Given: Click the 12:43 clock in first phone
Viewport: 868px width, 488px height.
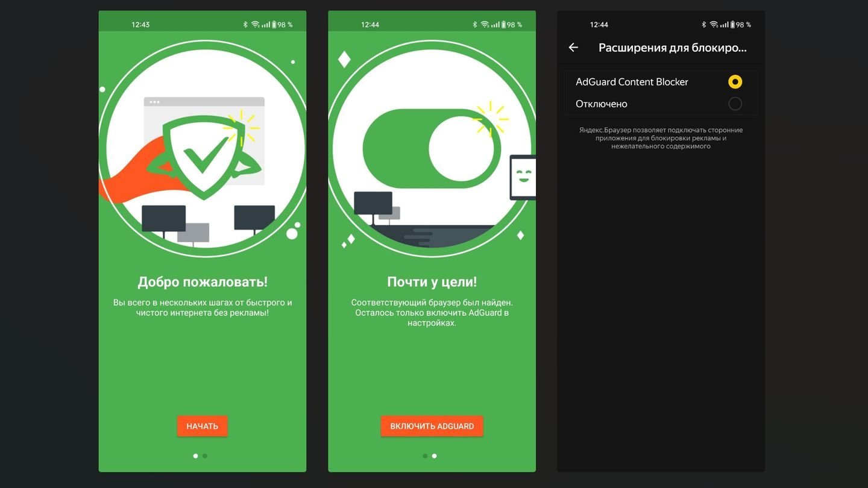Looking at the screenshot, I should coord(140,25).
